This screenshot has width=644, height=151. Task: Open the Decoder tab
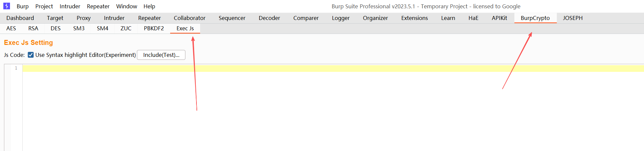[269, 18]
